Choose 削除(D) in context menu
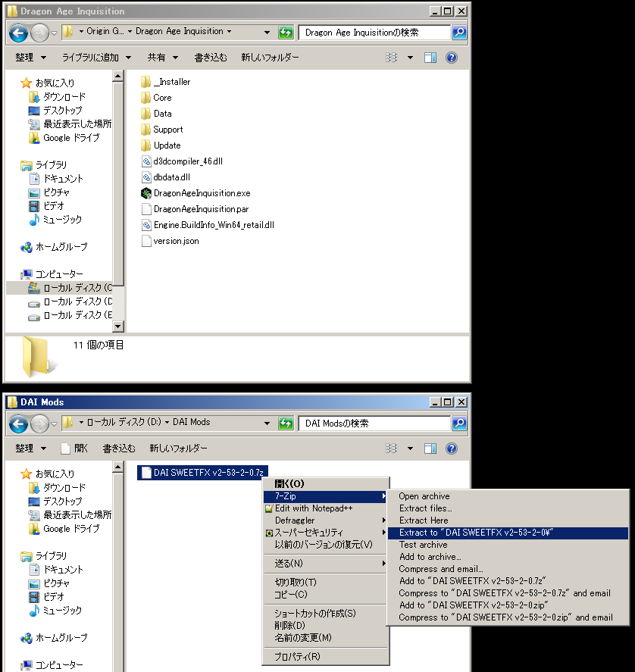The height and width of the screenshot is (672, 635). pos(325,626)
